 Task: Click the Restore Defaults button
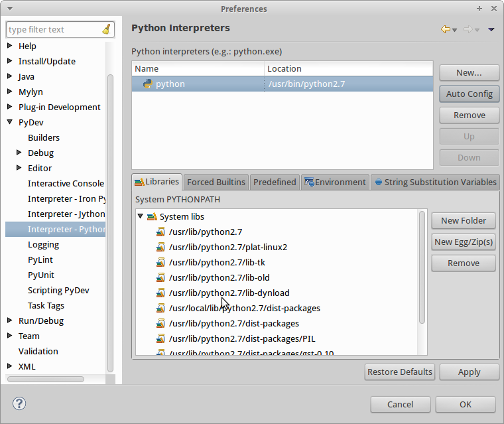click(x=400, y=372)
